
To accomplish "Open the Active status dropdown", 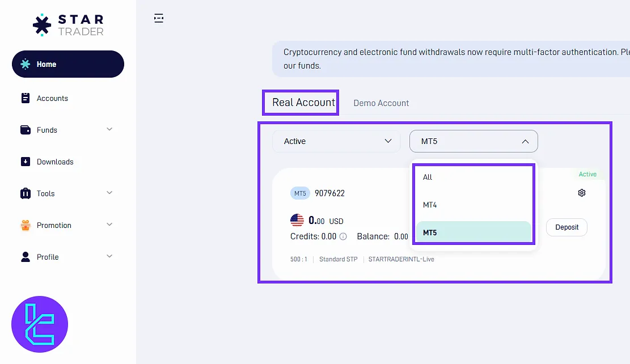I will coord(336,141).
